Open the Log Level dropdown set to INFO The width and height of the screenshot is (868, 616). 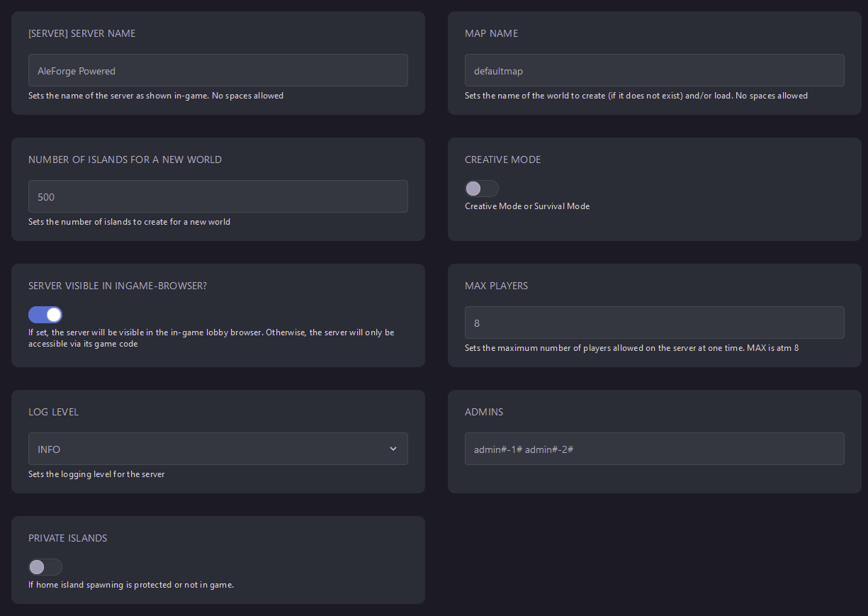click(x=218, y=449)
